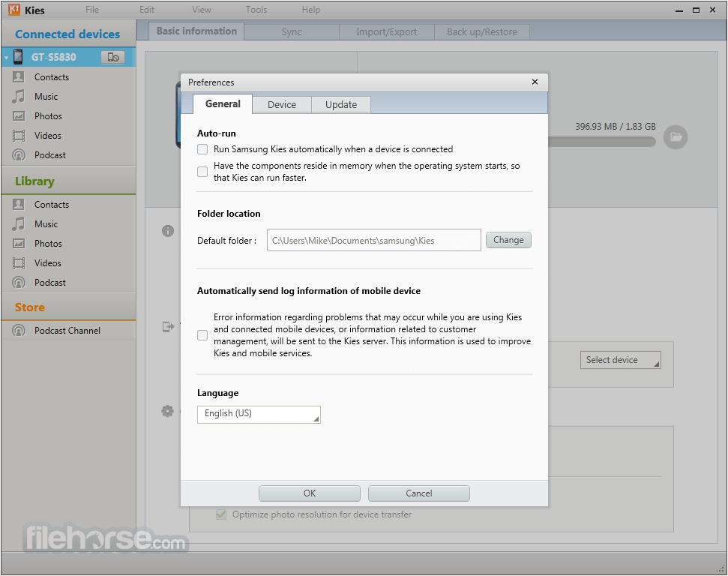The image size is (728, 576).
Task: Click the Change folder button
Action: 508,240
